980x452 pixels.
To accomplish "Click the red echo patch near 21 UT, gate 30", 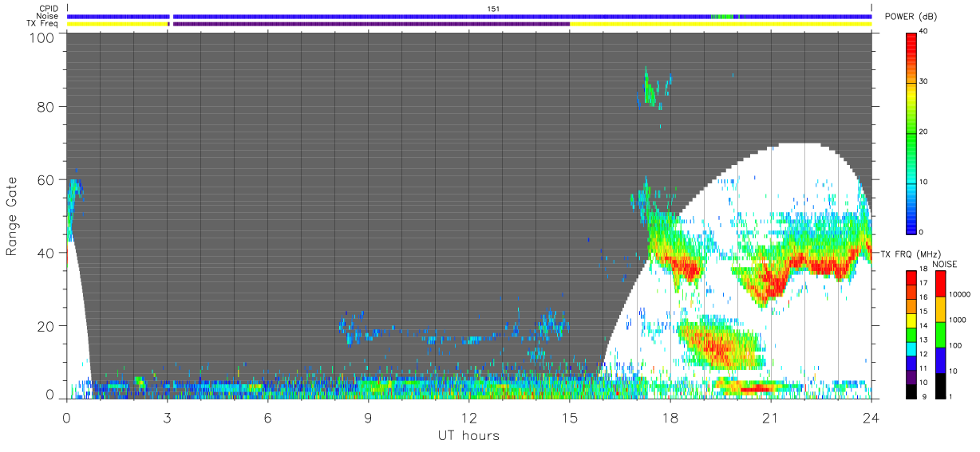I will pyautogui.click(x=770, y=283).
